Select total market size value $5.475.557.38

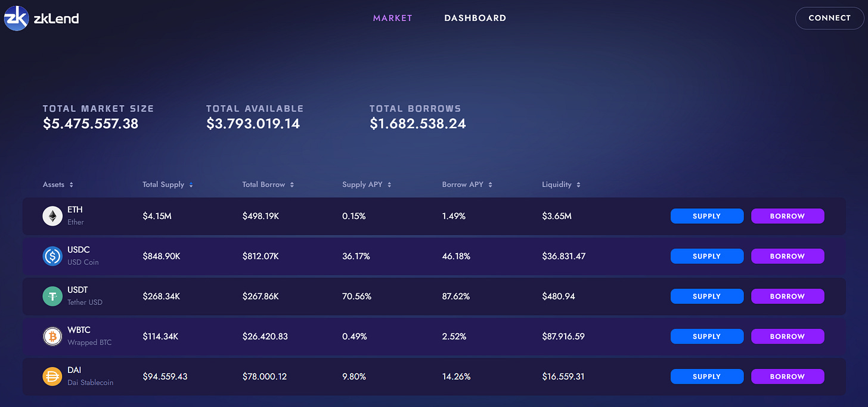pyautogui.click(x=91, y=124)
